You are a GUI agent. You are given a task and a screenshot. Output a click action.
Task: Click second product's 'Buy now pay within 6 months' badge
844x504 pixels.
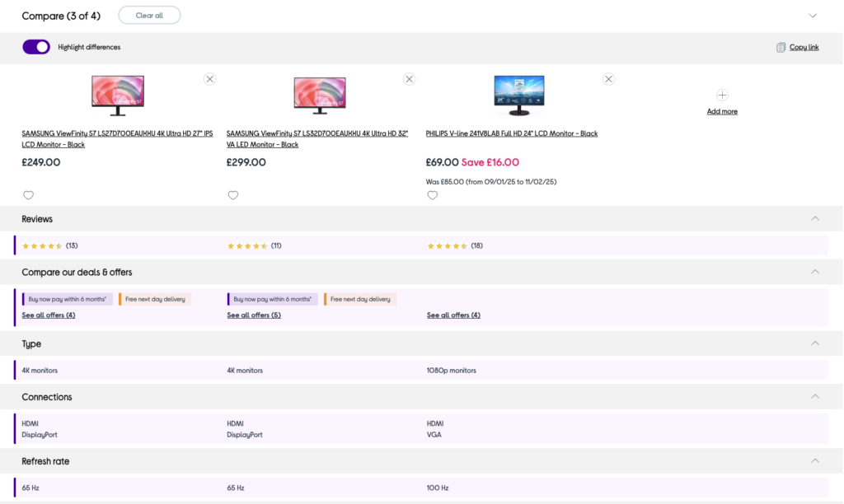pos(272,299)
